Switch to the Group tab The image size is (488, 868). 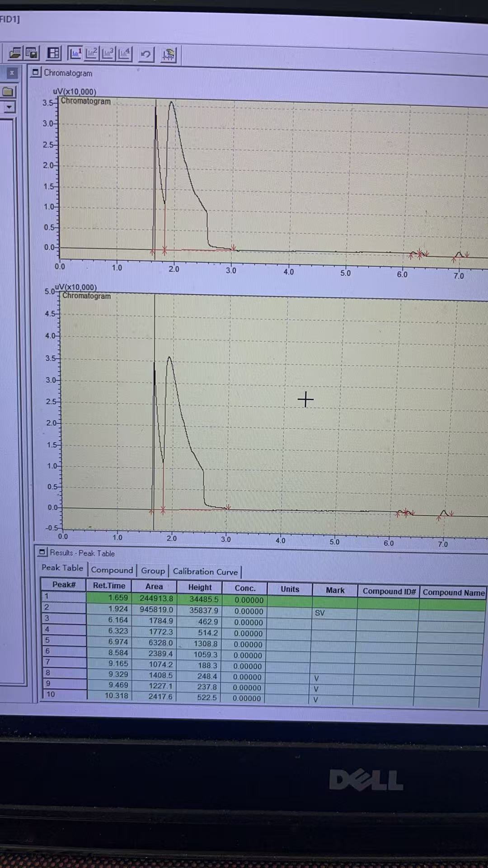pos(153,571)
